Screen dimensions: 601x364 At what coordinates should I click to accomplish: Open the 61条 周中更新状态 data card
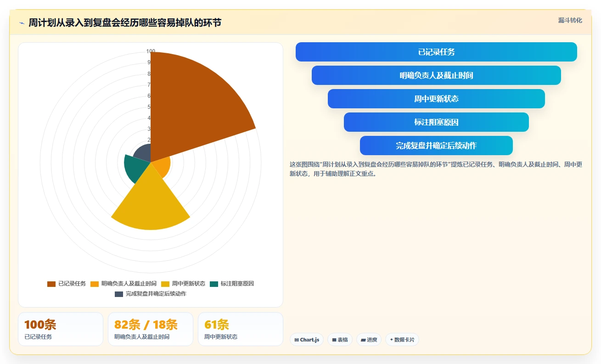pyautogui.click(x=241, y=329)
